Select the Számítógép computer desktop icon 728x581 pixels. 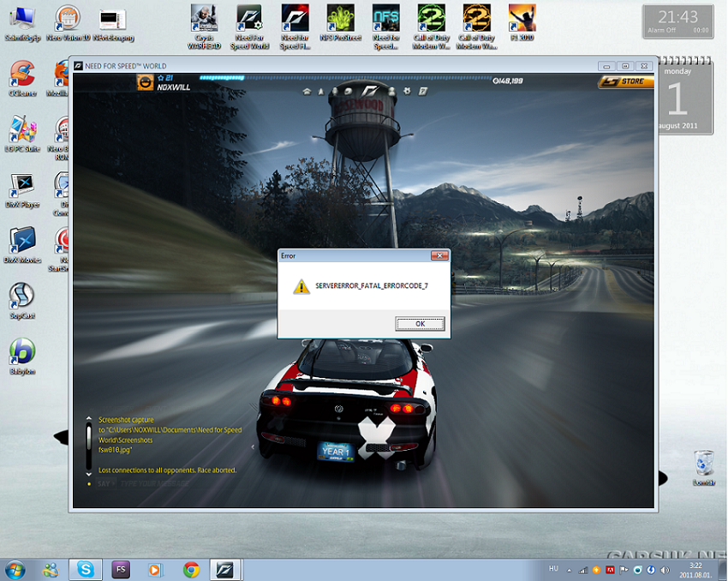23,23
